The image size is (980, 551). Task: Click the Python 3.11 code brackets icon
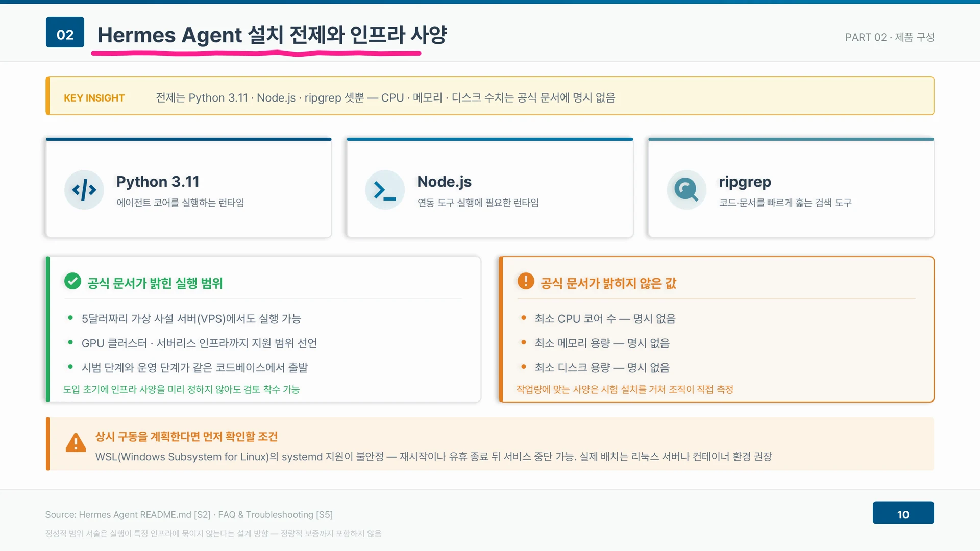84,190
